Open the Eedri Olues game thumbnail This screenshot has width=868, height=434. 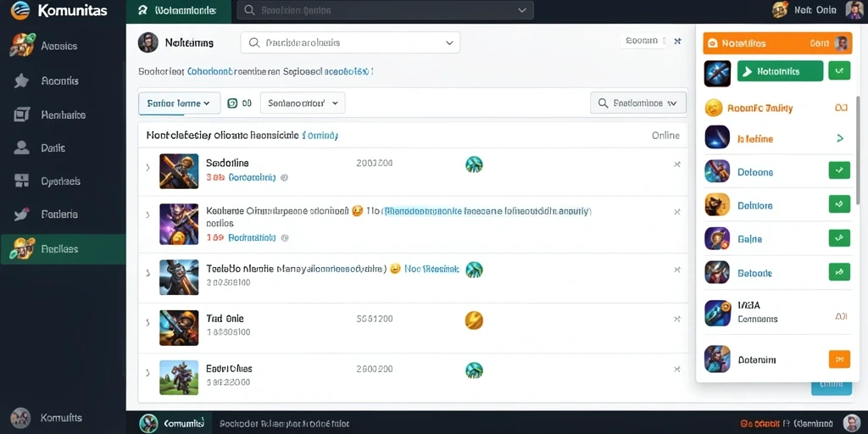tap(179, 377)
